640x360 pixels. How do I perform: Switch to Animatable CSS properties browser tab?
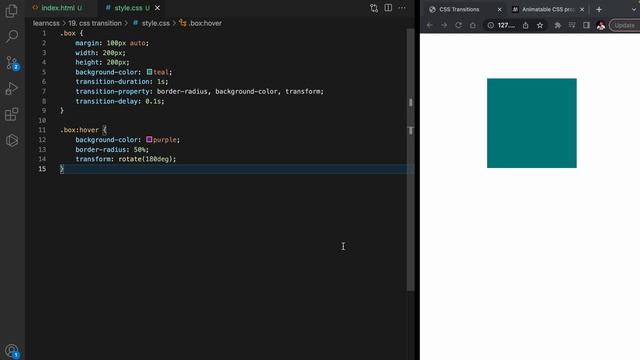click(548, 9)
